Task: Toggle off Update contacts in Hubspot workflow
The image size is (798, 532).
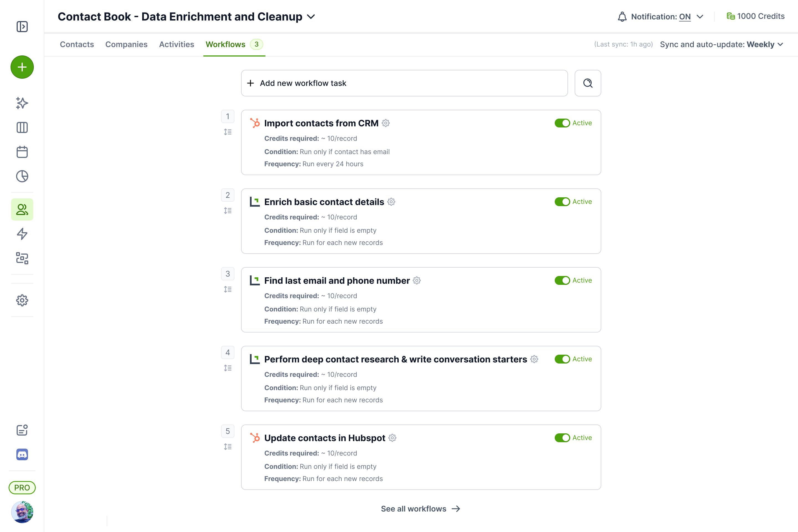Action: (562, 438)
